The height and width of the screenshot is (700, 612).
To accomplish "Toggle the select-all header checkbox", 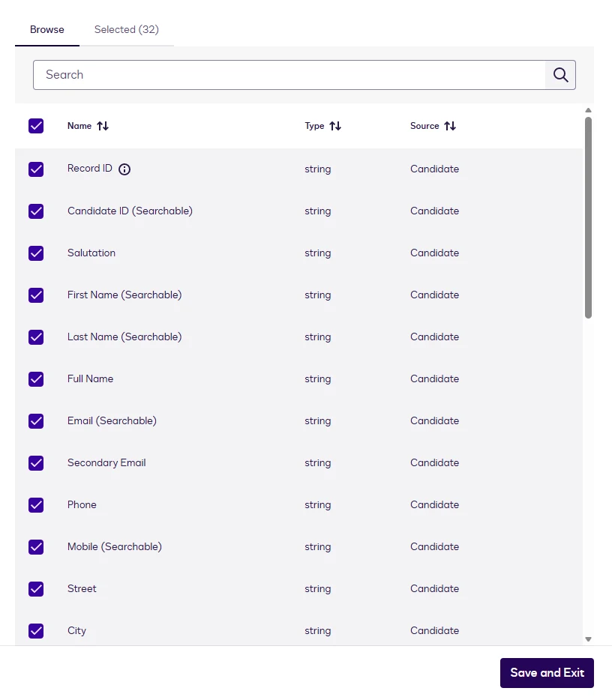I will click(x=36, y=126).
